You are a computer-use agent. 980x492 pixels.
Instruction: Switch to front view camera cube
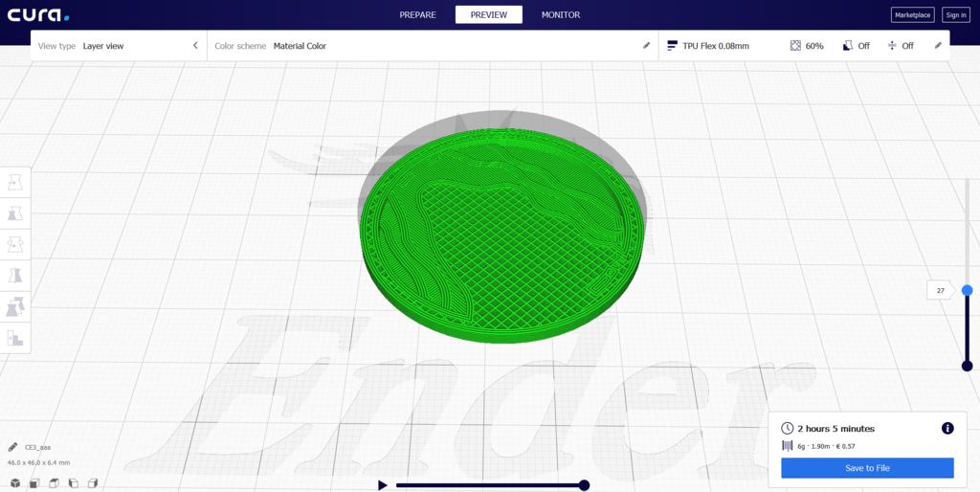35,483
